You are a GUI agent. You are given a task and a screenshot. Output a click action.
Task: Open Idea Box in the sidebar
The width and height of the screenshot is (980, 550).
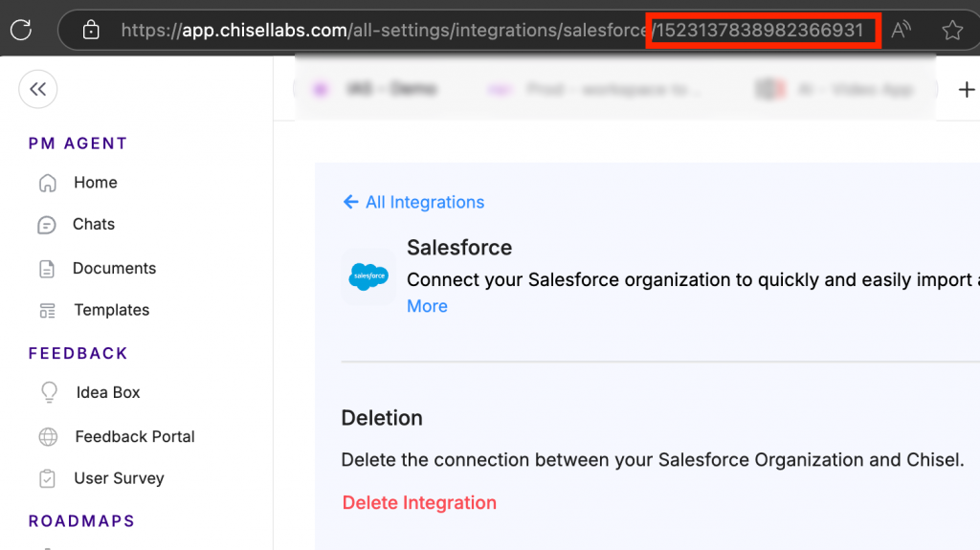coord(108,392)
